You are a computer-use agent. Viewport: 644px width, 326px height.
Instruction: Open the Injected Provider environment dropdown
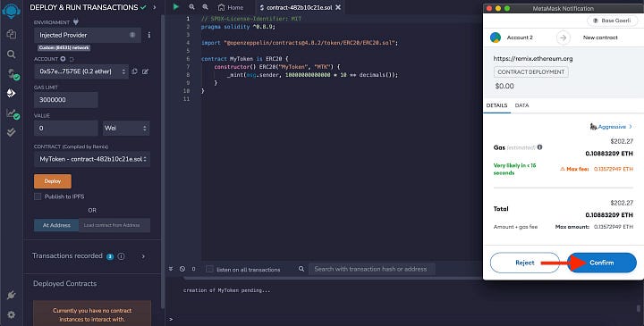88,35
